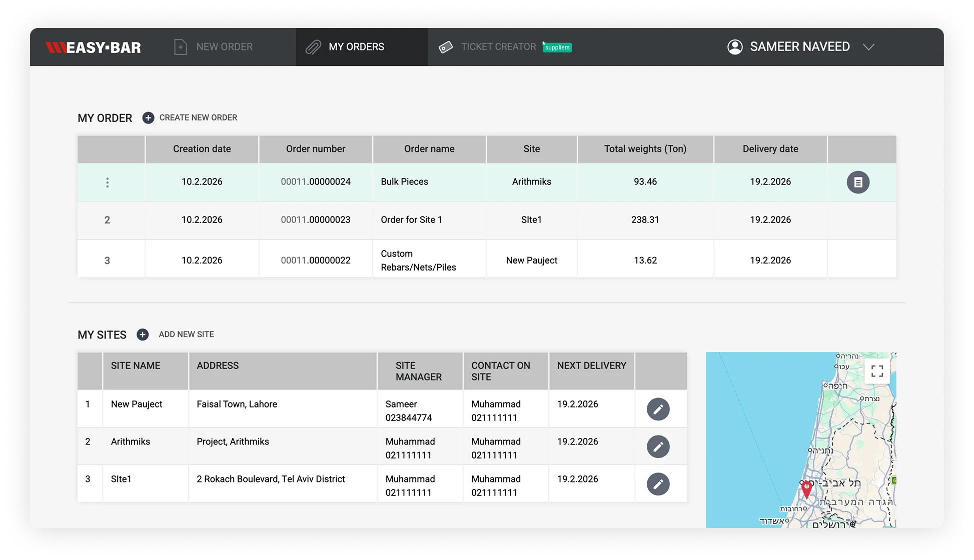
Task: Click the ADDRESS column header
Action: coord(283,371)
